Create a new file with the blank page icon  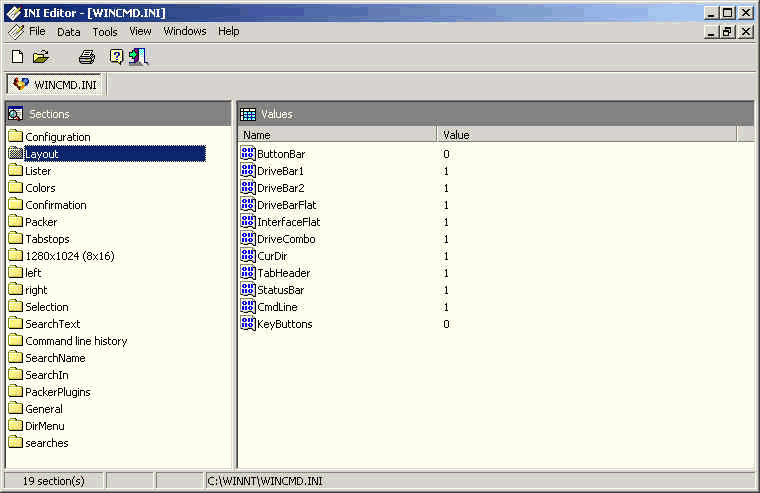point(17,57)
